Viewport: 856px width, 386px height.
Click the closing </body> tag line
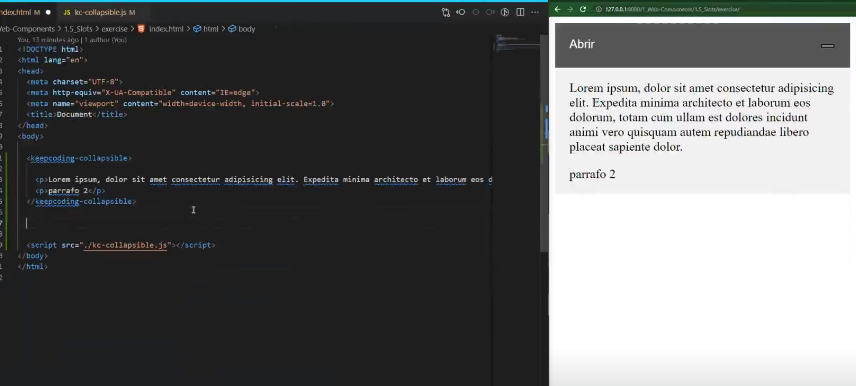tap(33, 256)
